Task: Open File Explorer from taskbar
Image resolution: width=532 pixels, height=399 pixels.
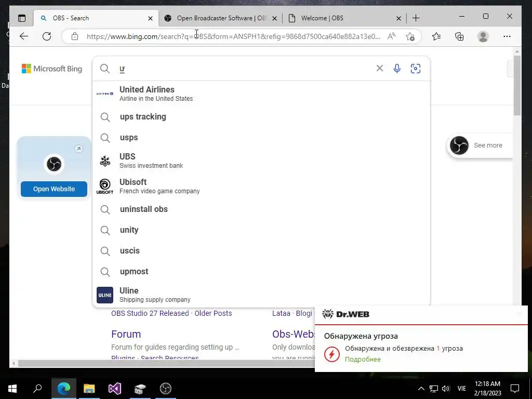Action: tap(89, 389)
